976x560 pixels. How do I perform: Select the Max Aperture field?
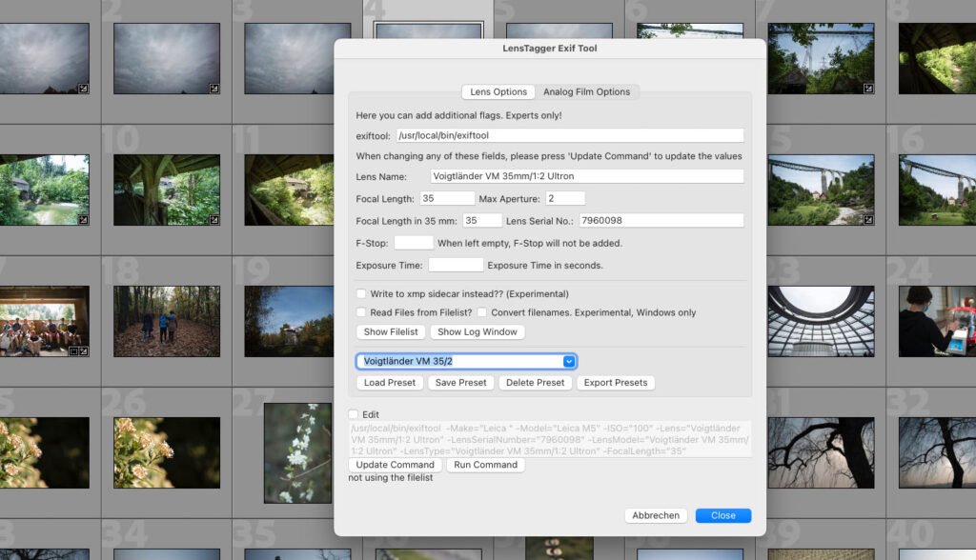(x=565, y=198)
